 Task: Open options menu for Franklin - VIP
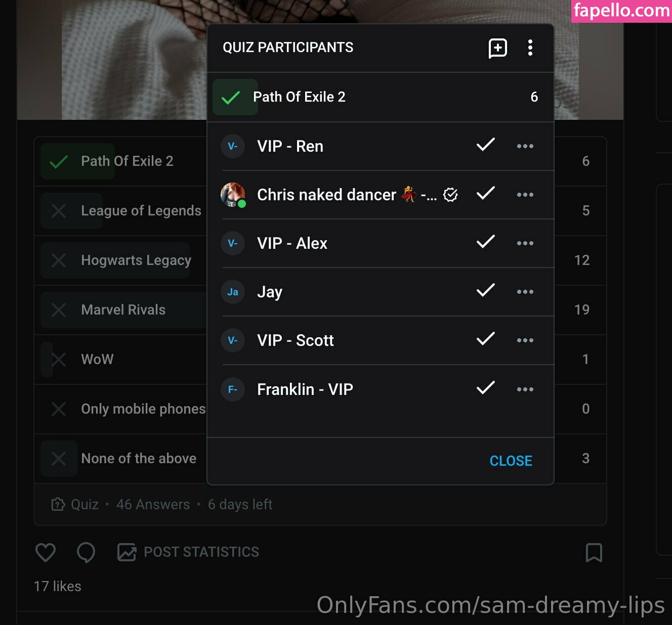[x=525, y=389]
